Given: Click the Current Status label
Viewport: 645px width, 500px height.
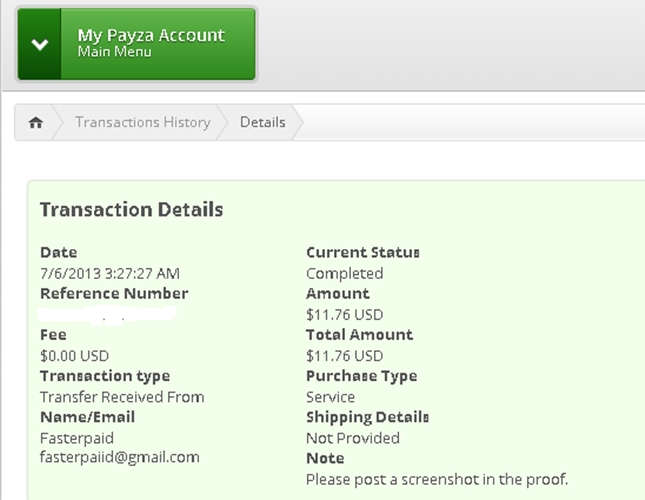Looking at the screenshot, I should (362, 252).
